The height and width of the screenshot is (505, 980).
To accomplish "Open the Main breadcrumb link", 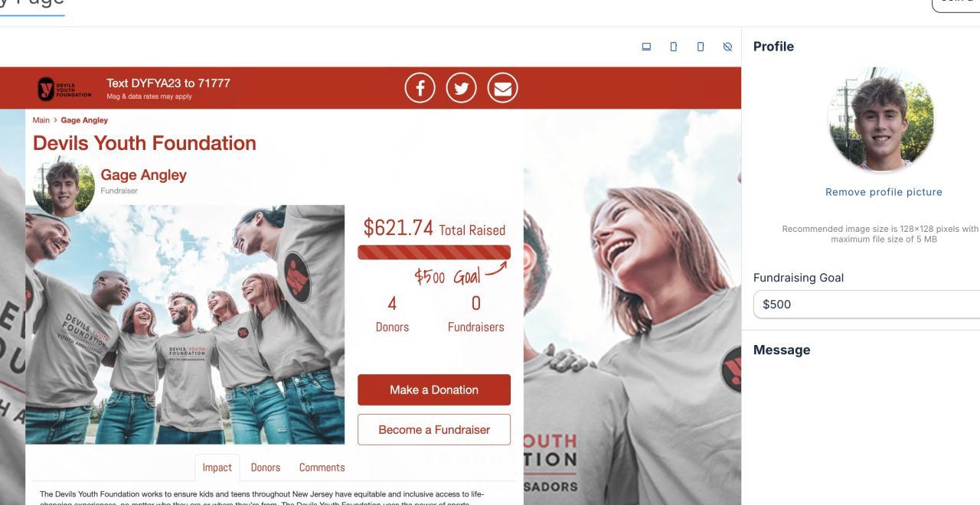I will pyautogui.click(x=41, y=120).
